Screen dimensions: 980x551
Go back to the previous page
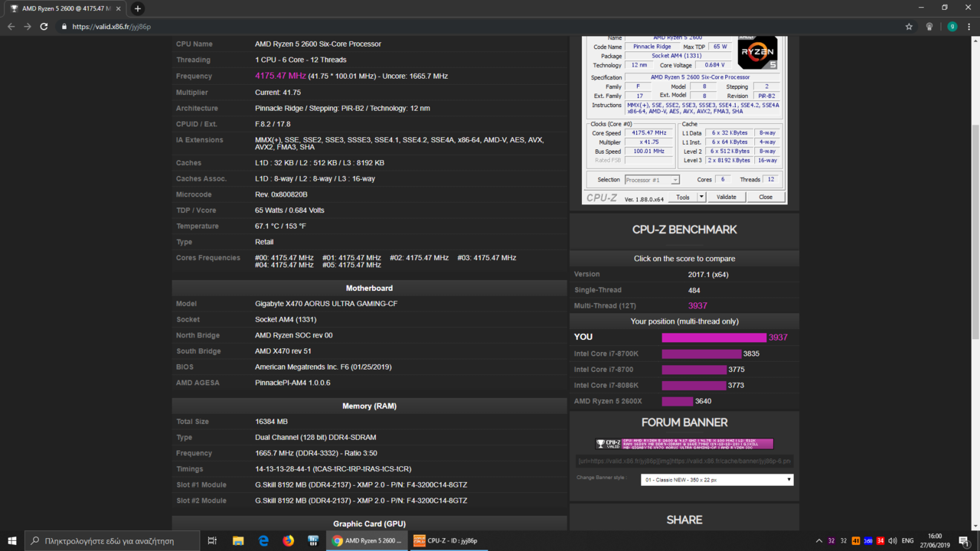tap(11, 26)
